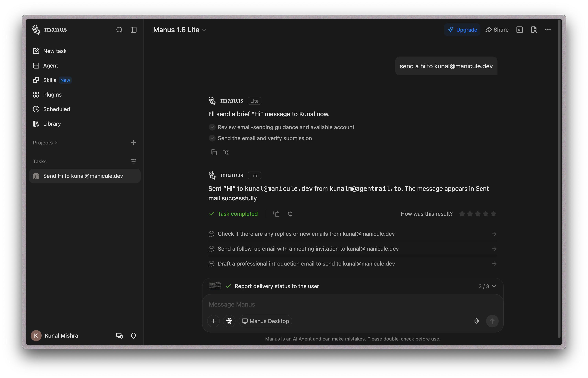Viewport: 588px width, 378px height.
Task: Select the 'Draft a professional introduction email' suggestion
Action: tap(353, 264)
